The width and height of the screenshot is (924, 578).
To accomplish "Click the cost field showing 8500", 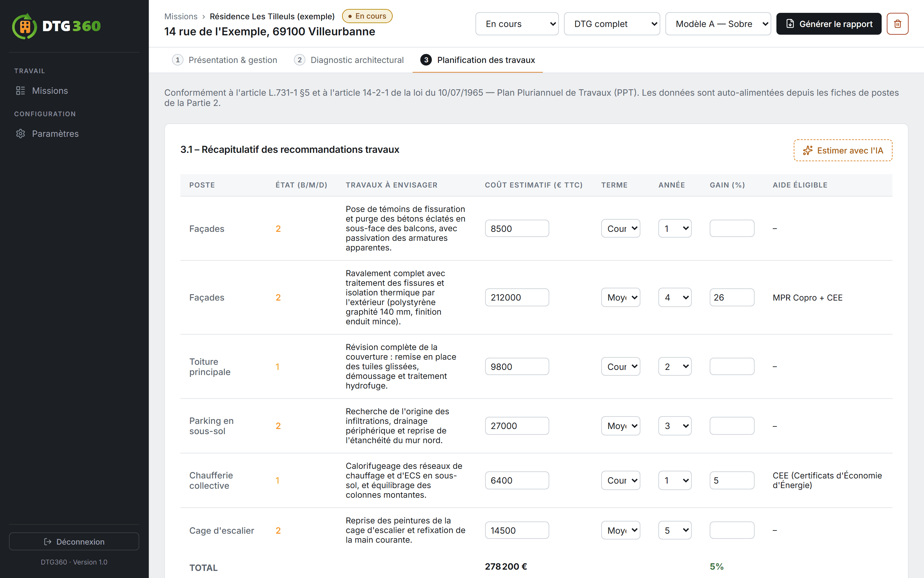I will point(517,228).
